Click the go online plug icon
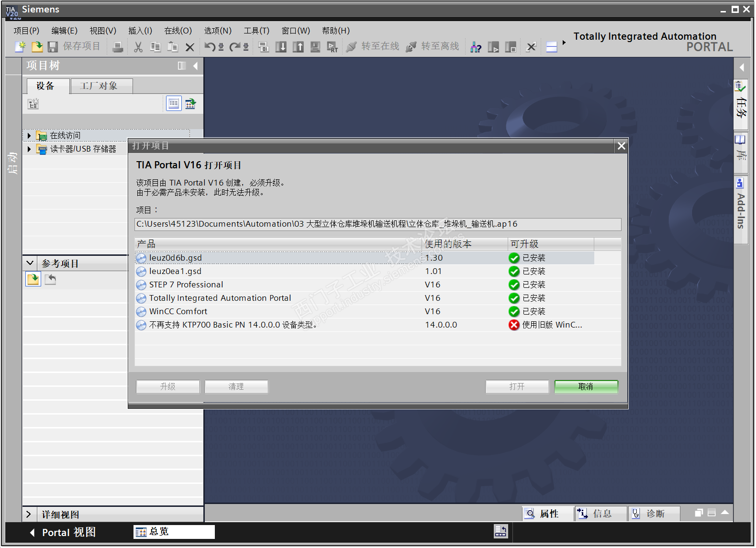The image size is (756, 548). [352, 46]
